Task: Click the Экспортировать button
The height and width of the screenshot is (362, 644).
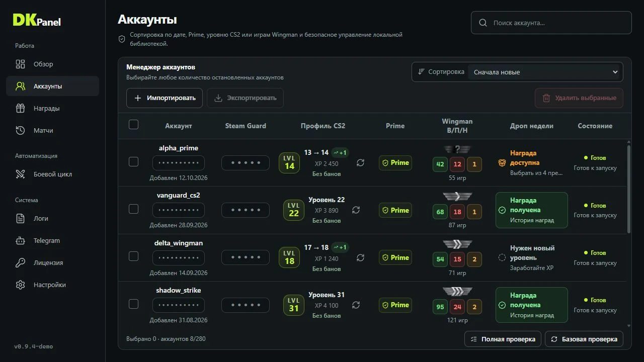Action: [246, 98]
